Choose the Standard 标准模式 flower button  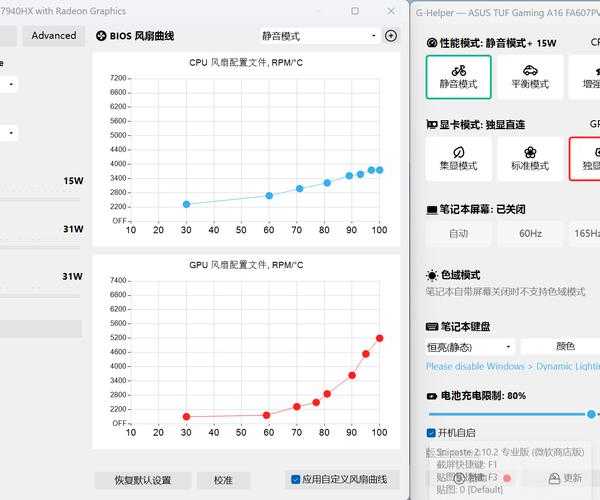pos(530,159)
